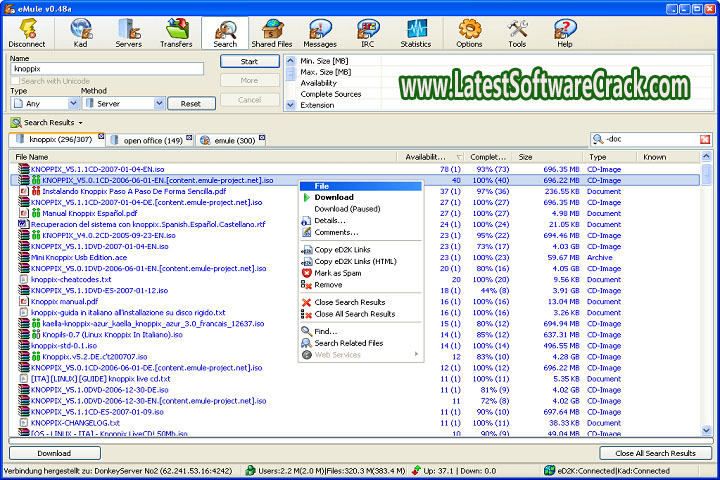The image size is (720, 480).
Task: Click the archive icon of Mini Knoppix Usb Edition.ace
Action: 24,257
